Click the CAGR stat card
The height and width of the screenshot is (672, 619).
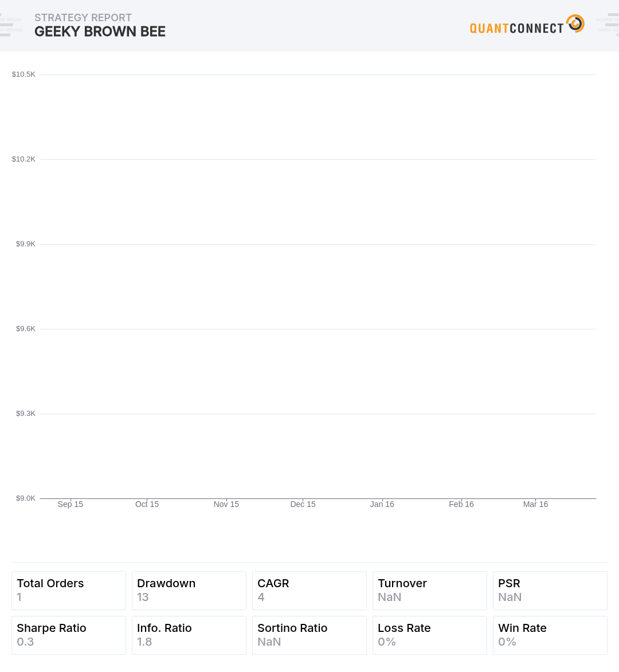click(x=309, y=590)
